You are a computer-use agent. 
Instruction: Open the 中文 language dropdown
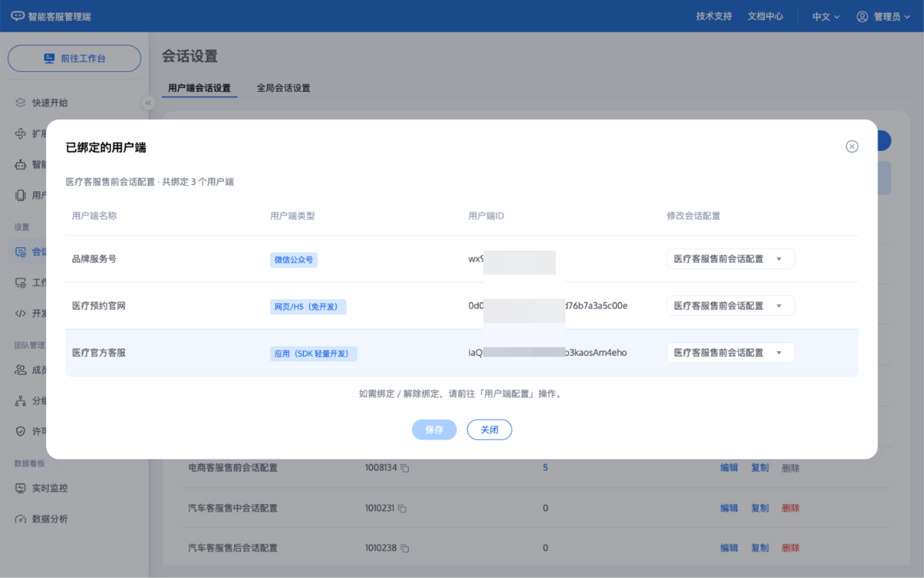tap(826, 17)
